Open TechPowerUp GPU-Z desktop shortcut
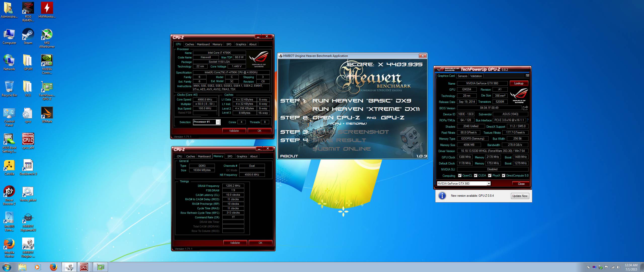This screenshot has width=644, height=272. coord(47,90)
